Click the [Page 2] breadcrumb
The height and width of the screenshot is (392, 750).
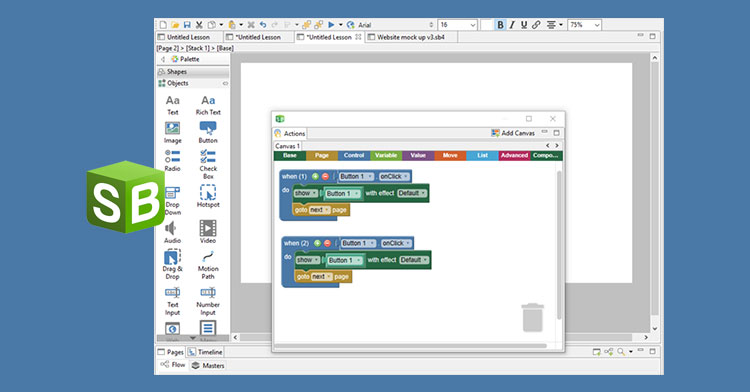click(167, 48)
